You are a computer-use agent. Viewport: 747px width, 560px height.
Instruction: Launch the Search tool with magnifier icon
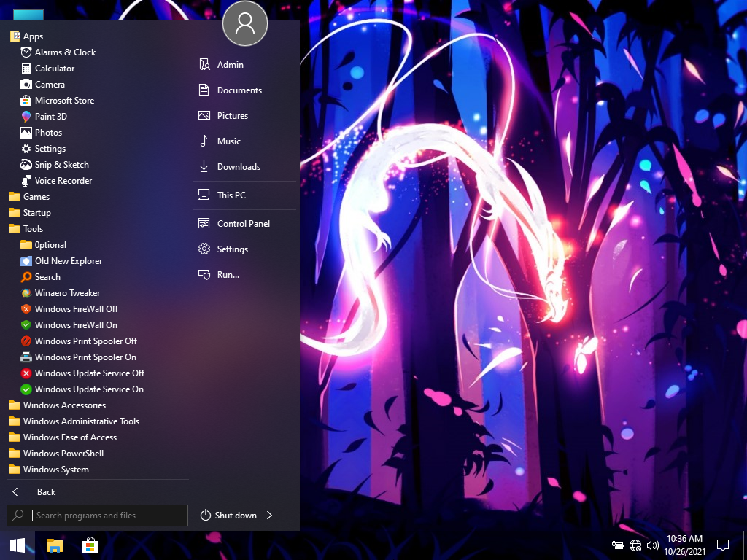point(26,276)
